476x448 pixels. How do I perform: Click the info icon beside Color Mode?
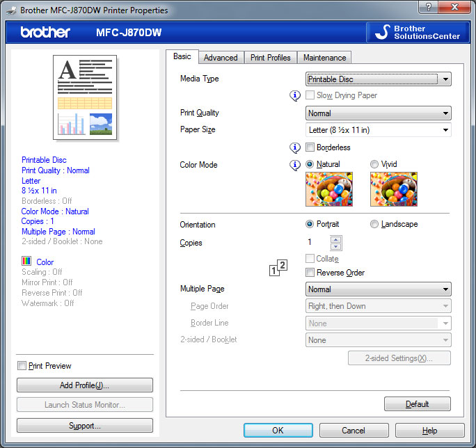(x=295, y=165)
